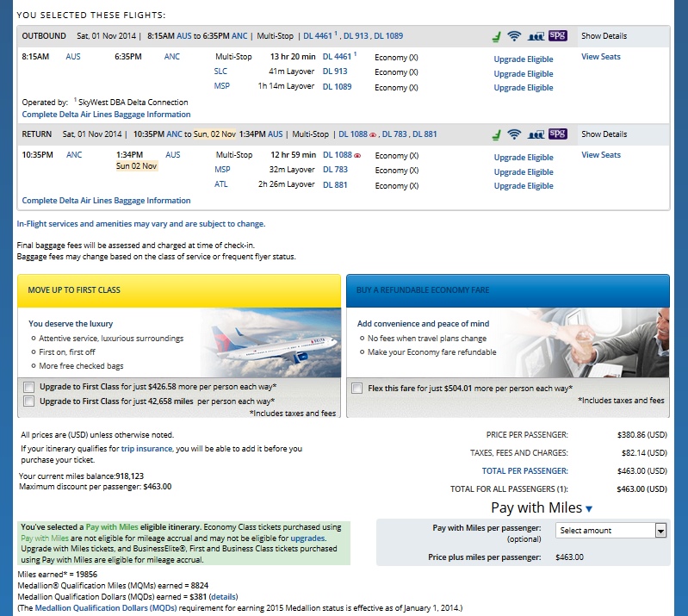Image resolution: width=688 pixels, height=616 pixels.
Task: Collapse the Pay with Miles heading arrow
Action: [x=589, y=509]
